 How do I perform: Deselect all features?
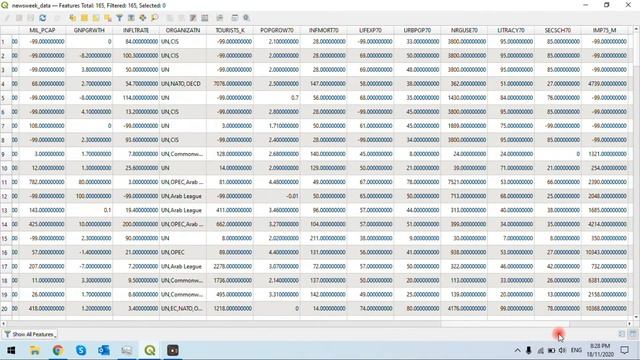108,18
